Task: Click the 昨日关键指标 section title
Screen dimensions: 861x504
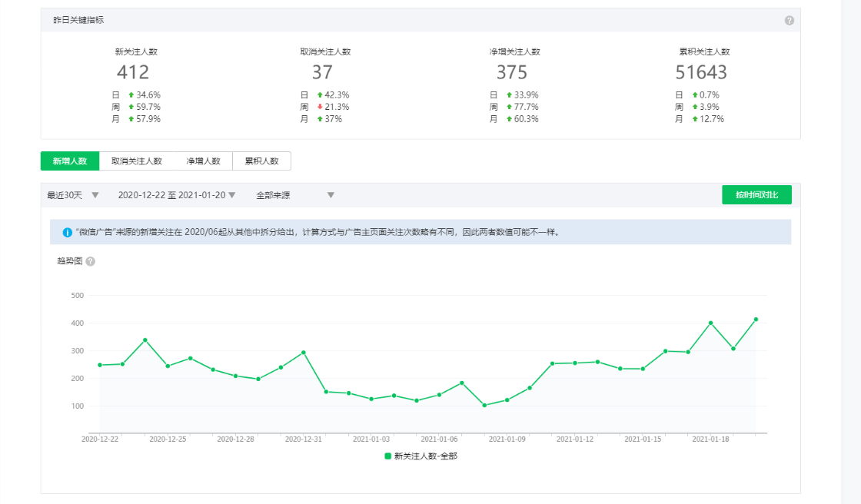Action: 78,20
